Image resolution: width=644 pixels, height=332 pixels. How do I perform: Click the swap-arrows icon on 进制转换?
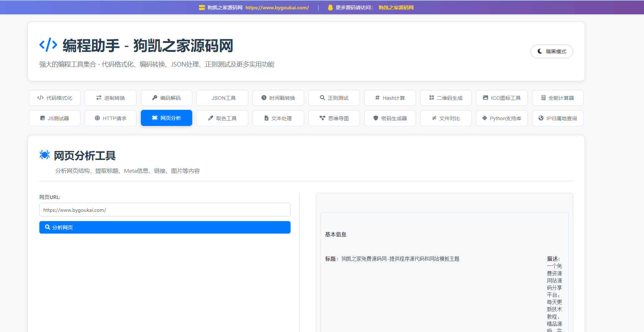(x=99, y=98)
